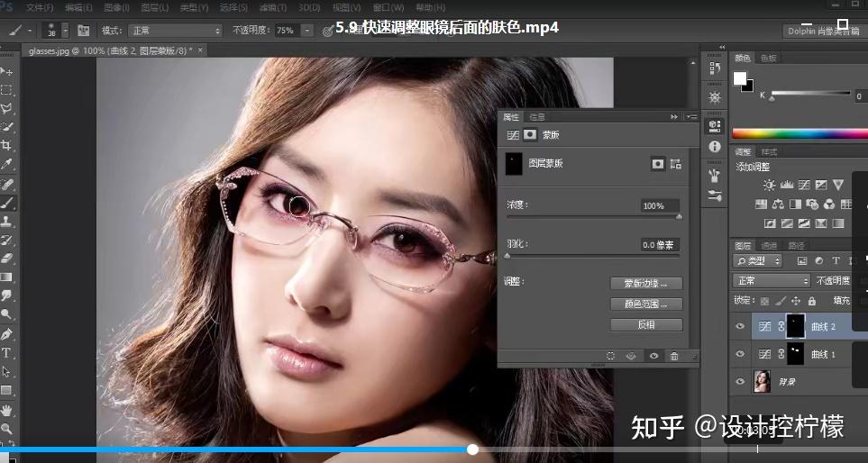Select the Crop tool
The height and width of the screenshot is (463, 868).
[x=6, y=146]
